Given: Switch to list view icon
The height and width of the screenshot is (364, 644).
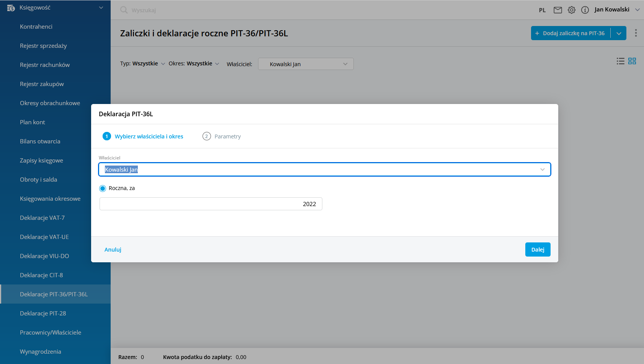Looking at the screenshot, I should (x=620, y=61).
